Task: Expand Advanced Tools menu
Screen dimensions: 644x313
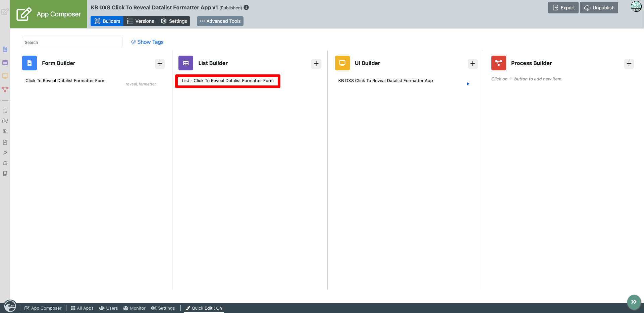Action: point(220,21)
